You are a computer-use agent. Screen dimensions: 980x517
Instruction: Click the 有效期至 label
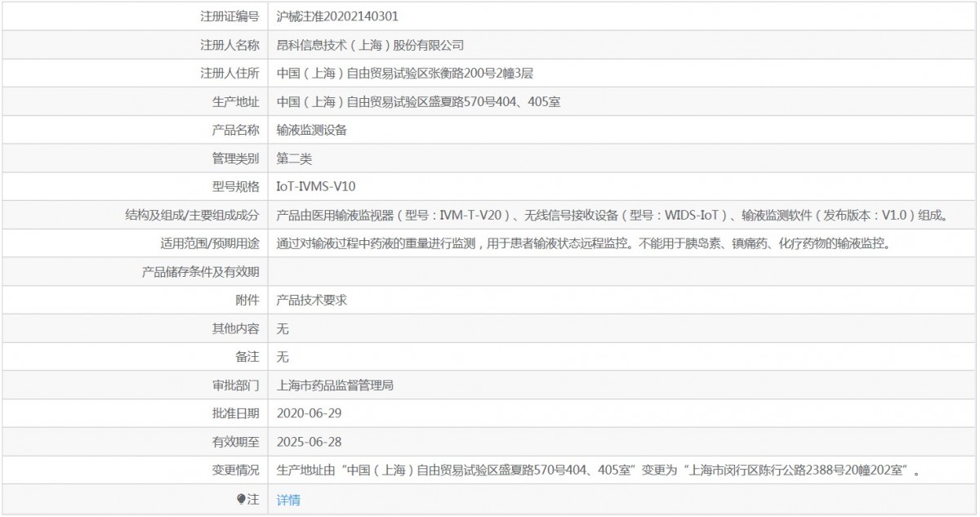(x=235, y=442)
